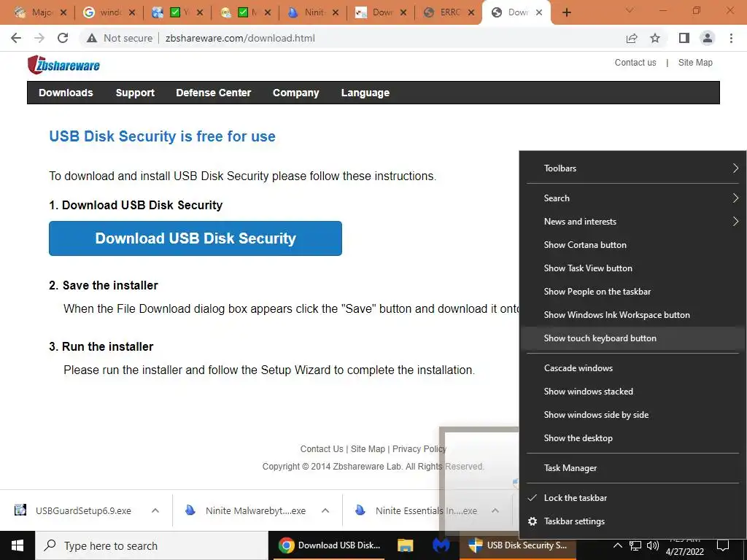Switch to the Ninite browser tab
The image size is (747, 560).
point(313,13)
